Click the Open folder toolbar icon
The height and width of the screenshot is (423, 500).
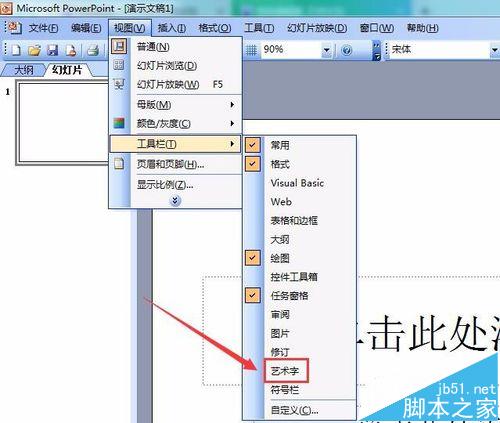(34, 50)
